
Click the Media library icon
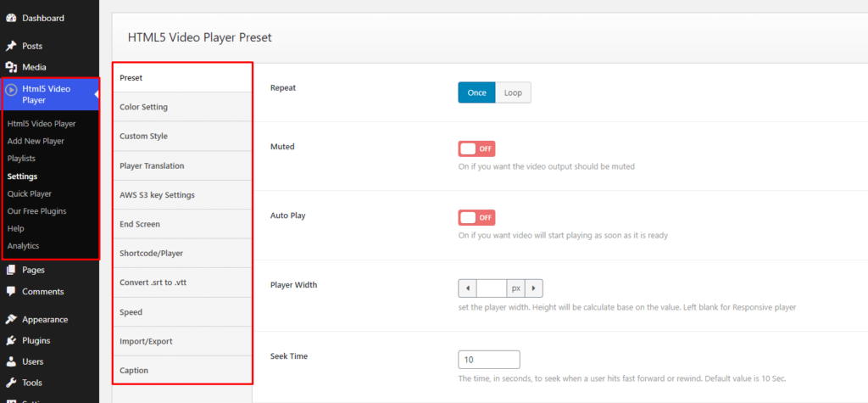tap(10, 67)
